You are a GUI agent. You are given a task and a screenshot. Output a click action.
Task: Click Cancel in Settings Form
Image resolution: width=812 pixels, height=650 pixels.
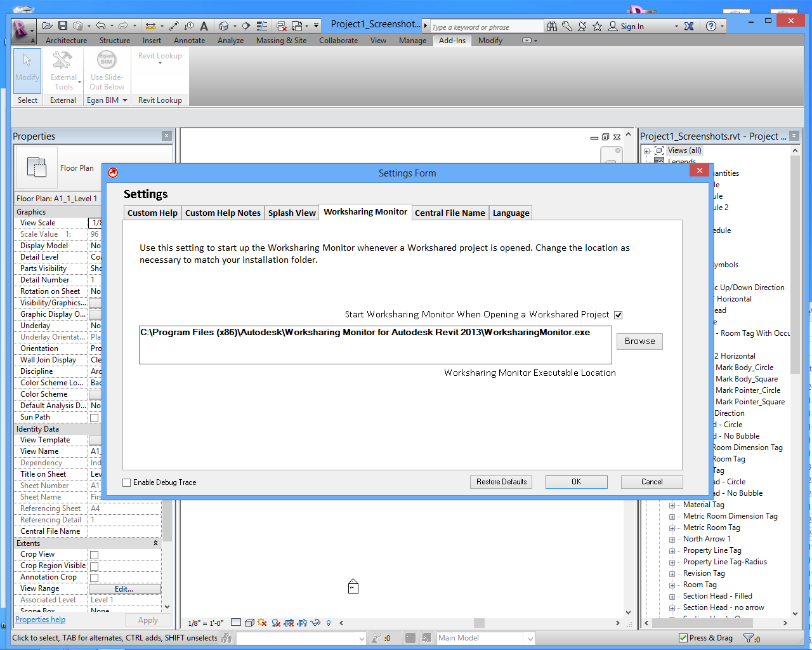point(652,482)
